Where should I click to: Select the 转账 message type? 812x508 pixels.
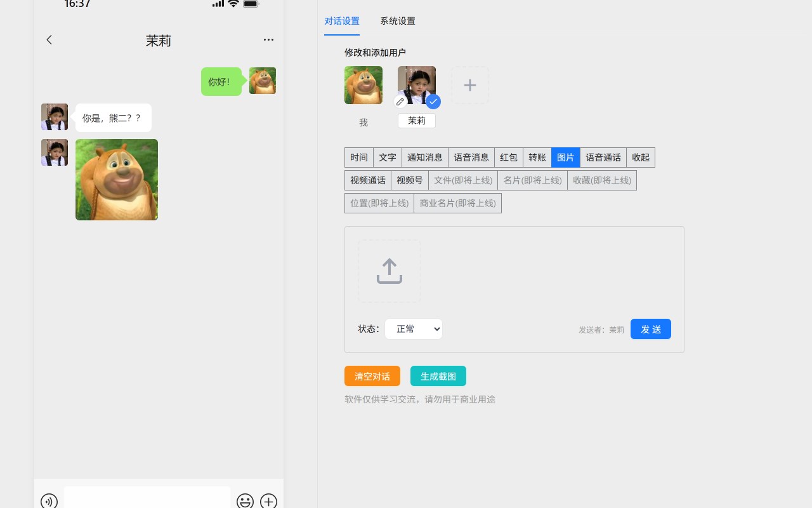click(x=537, y=157)
